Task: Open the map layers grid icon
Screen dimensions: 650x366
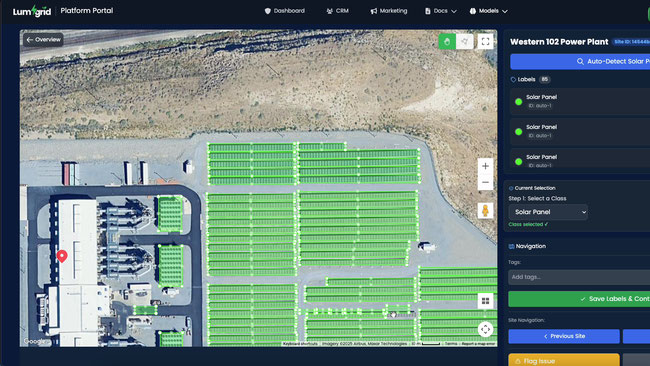Action: 485,301
